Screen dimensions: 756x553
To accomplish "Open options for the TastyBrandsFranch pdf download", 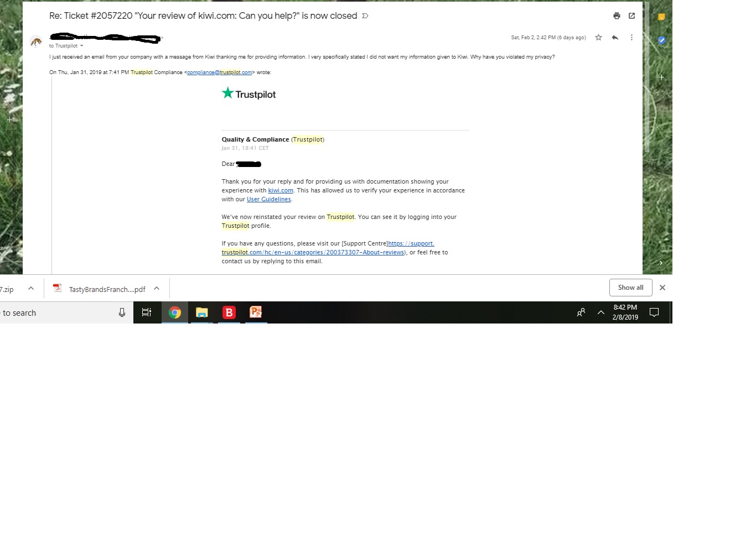I will click(x=157, y=288).
